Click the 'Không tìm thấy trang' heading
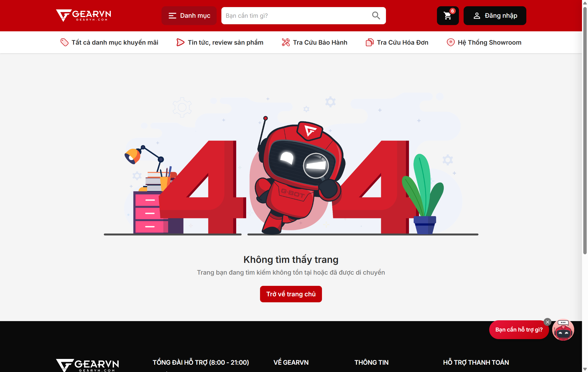 (291, 259)
